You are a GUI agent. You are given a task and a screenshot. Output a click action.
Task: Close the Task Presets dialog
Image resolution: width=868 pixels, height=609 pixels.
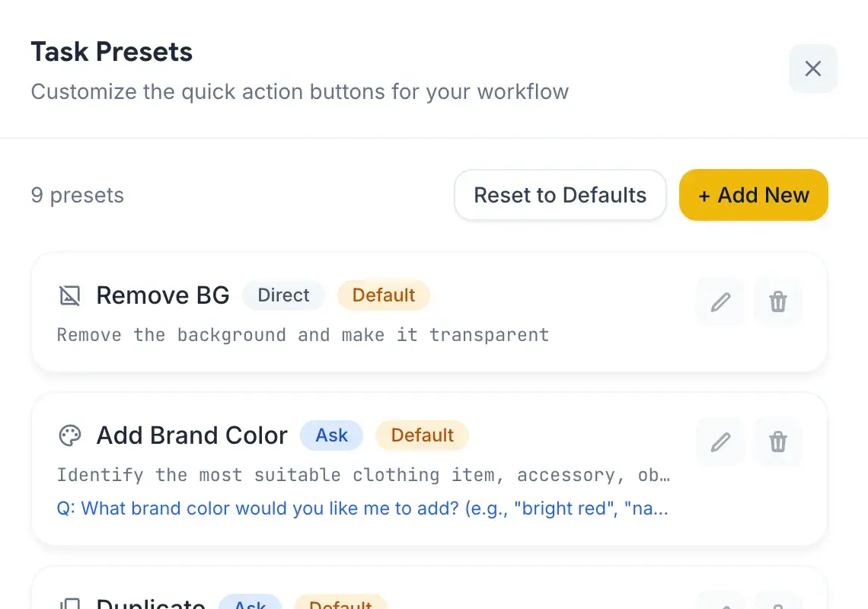tap(812, 69)
